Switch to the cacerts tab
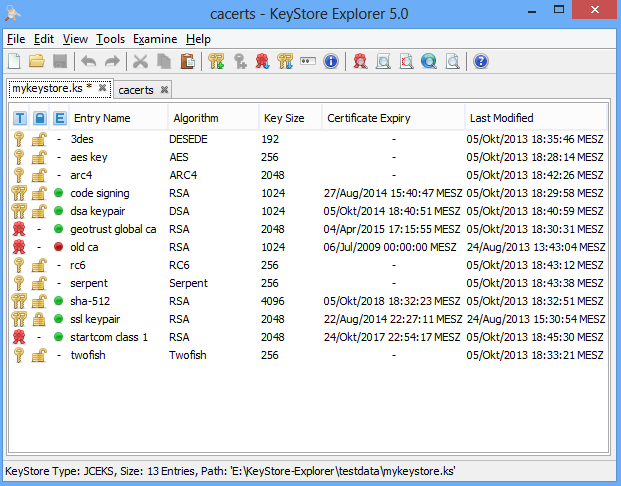 coord(136,90)
